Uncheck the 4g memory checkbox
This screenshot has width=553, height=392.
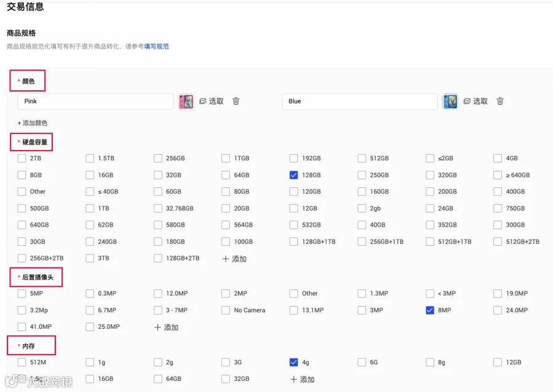click(294, 362)
